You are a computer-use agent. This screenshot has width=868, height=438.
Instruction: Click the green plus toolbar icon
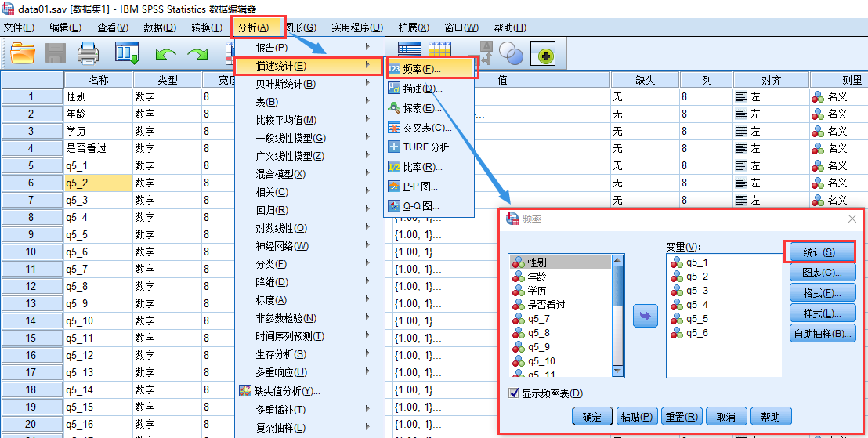tap(543, 54)
